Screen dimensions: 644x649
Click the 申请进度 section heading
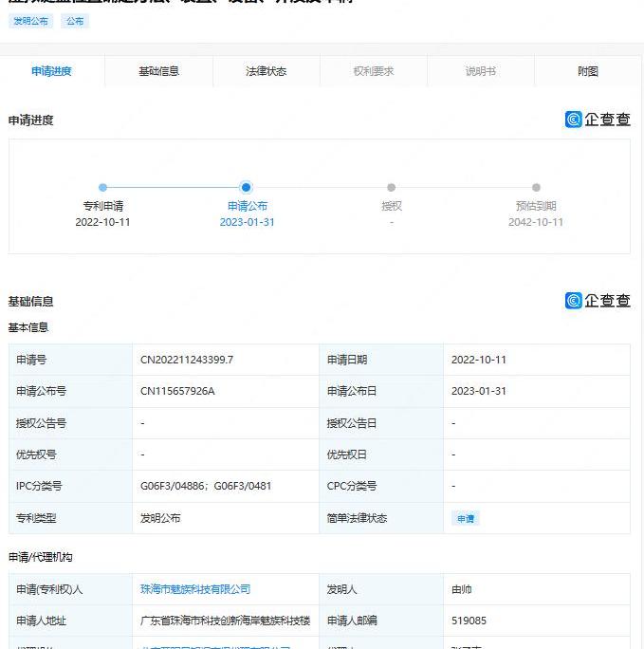point(31,121)
